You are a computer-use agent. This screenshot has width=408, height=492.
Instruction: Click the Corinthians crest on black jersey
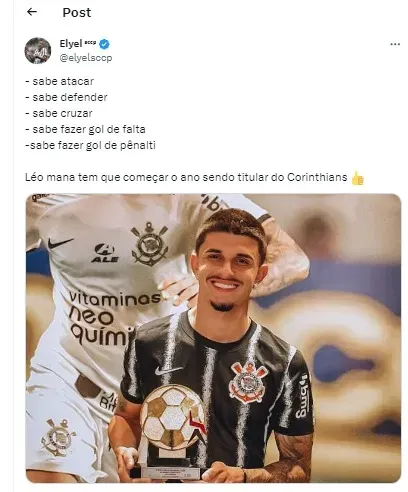pos(248,382)
